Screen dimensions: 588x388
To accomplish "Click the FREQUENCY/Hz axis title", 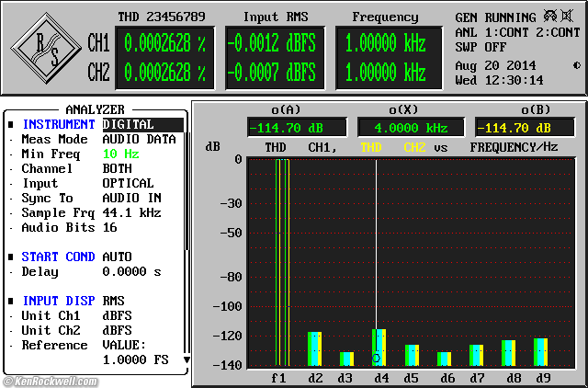I will [514, 147].
